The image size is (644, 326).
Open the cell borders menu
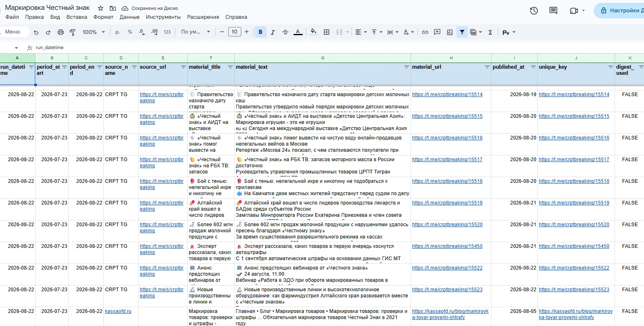(327, 32)
